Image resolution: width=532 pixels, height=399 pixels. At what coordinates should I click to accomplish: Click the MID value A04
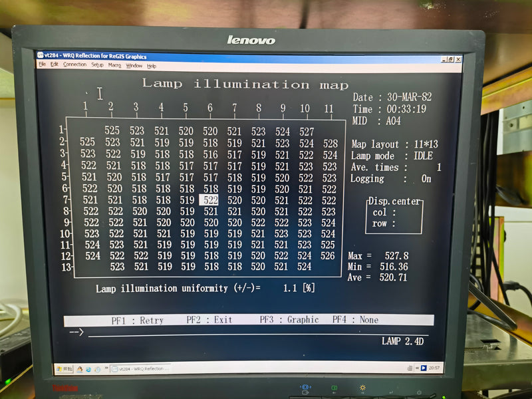(x=393, y=121)
